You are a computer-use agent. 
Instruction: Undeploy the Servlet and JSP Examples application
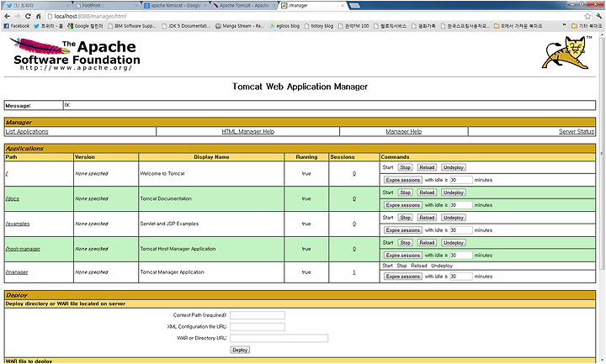point(454,218)
